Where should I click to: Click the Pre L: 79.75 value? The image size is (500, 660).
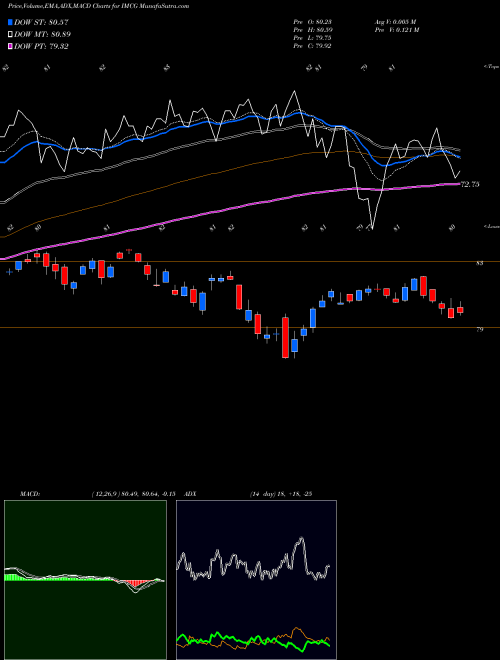(x=313, y=38)
